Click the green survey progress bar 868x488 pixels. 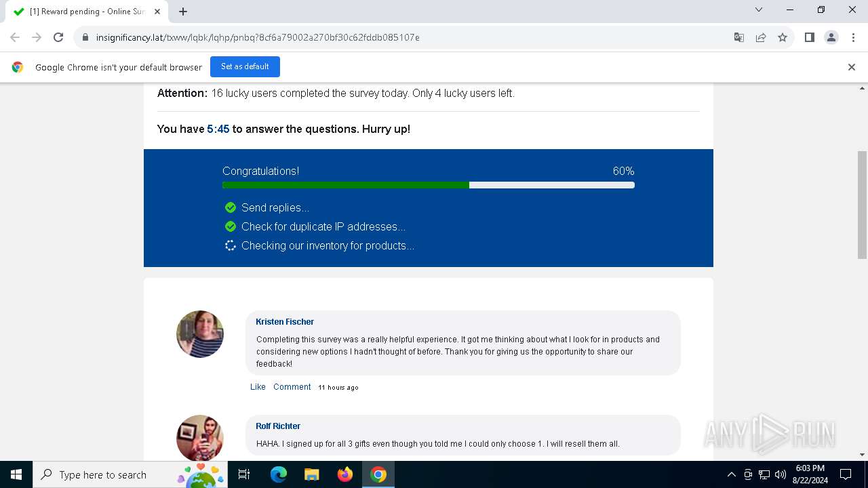tap(346, 185)
